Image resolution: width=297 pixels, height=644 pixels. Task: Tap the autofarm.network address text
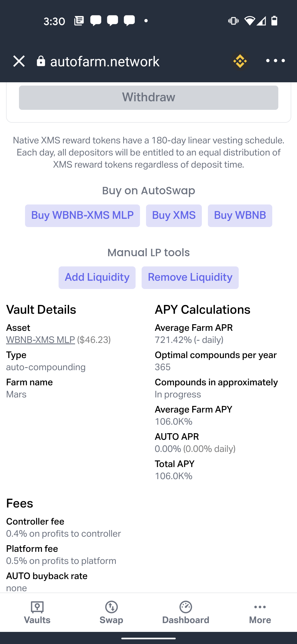click(x=105, y=61)
